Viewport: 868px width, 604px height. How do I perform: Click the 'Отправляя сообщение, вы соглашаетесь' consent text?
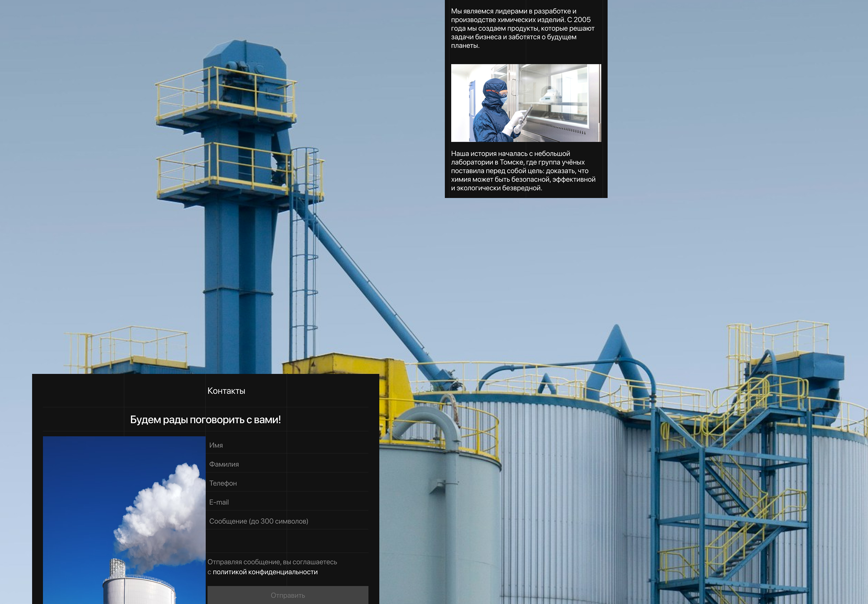[272, 562]
